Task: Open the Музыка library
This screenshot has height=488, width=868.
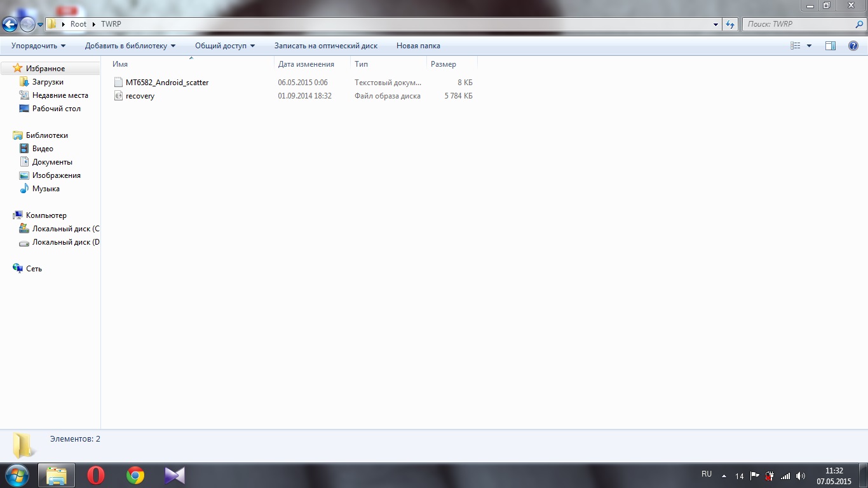Action: pos(46,189)
